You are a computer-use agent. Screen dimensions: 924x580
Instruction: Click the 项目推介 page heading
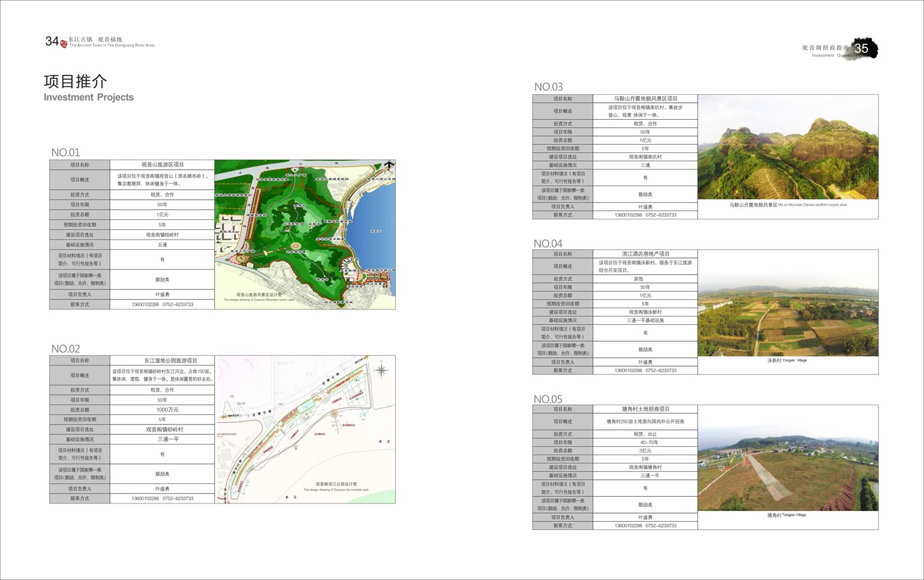76,82
